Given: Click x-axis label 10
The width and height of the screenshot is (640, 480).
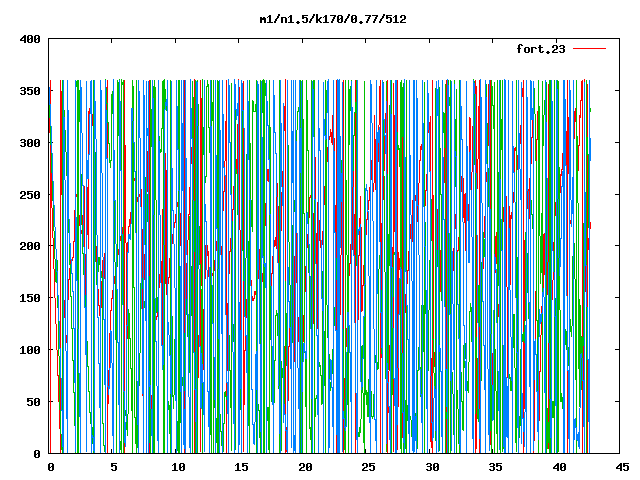Looking at the screenshot, I should [x=178, y=467].
